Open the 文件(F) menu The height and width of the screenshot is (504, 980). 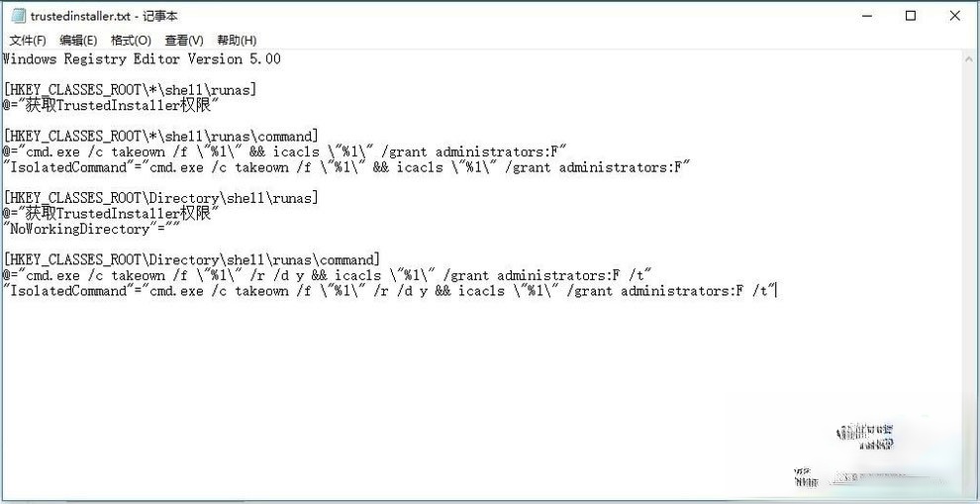pyautogui.click(x=28, y=41)
